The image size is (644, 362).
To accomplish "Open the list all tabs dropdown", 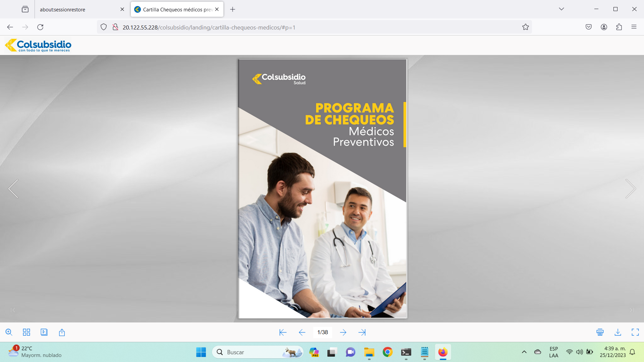I will tap(561, 9).
